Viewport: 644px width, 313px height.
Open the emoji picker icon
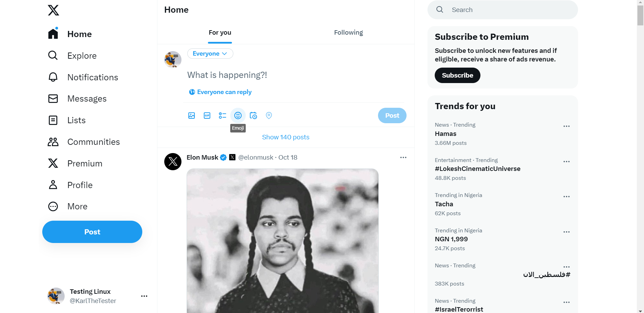(x=238, y=115)
